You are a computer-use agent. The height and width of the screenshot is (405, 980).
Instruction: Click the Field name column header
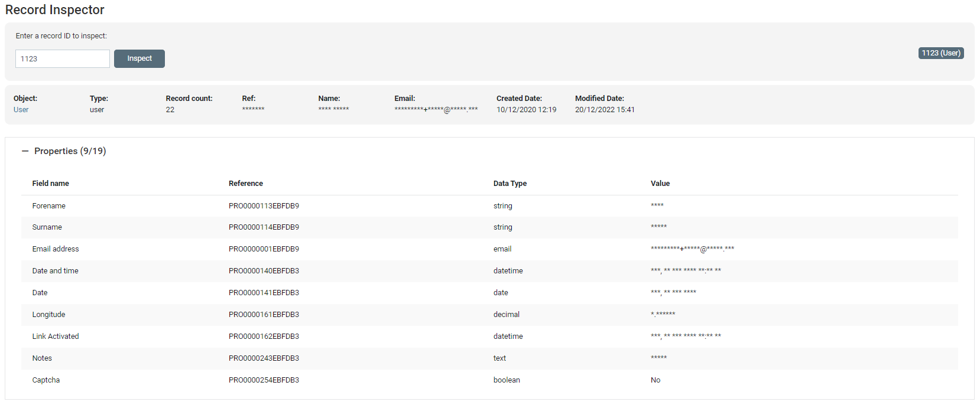50,184
